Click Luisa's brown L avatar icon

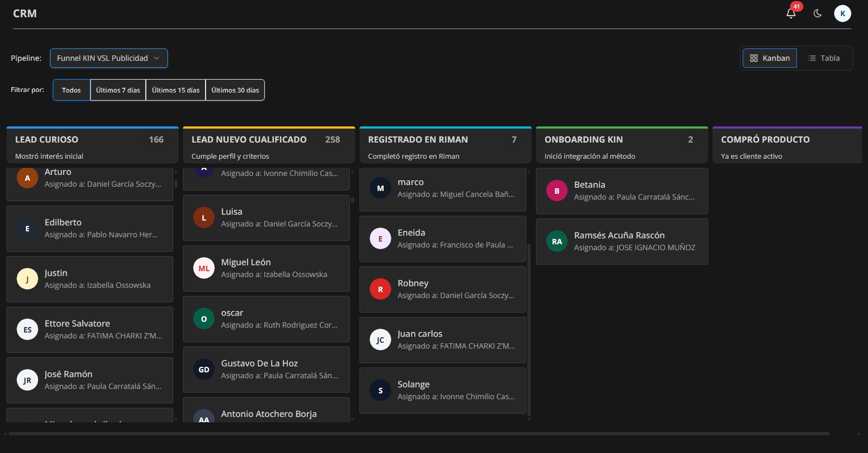[203, 218]
